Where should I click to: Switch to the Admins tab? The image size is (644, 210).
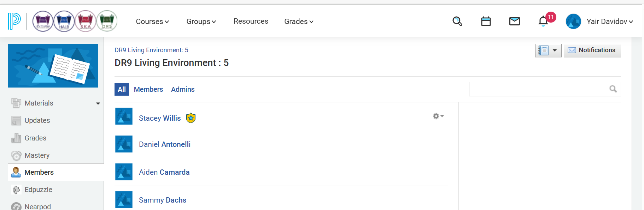183,89
